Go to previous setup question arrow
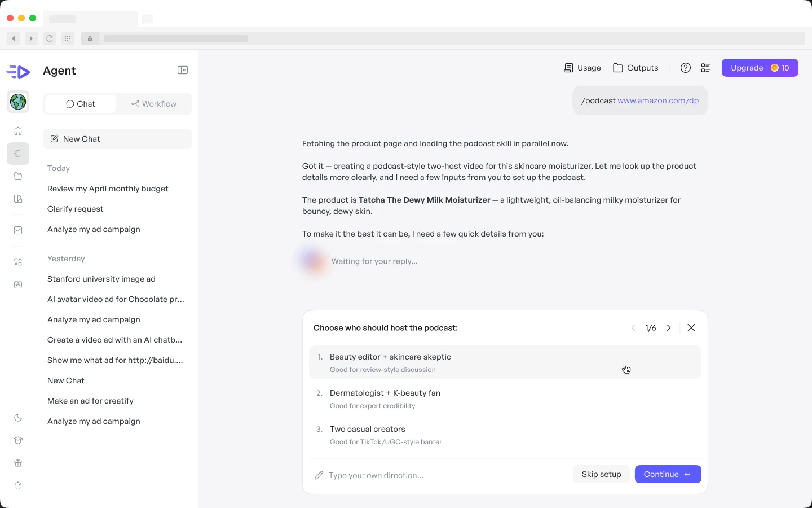 (x=633, y=328)
